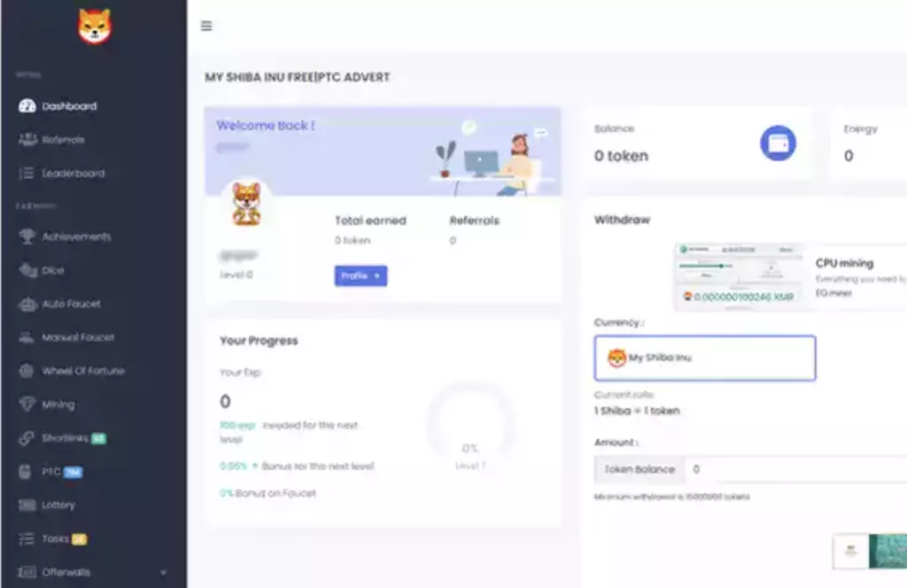This screenshot has width=907, height=588.
Task: Click the 'Your Progress' heading
Action: pos(259,341)
